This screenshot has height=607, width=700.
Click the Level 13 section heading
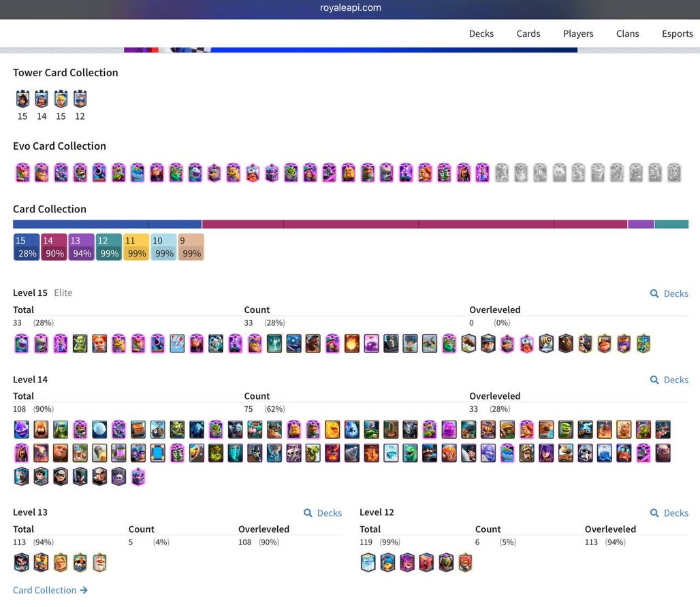click(30, 512)
